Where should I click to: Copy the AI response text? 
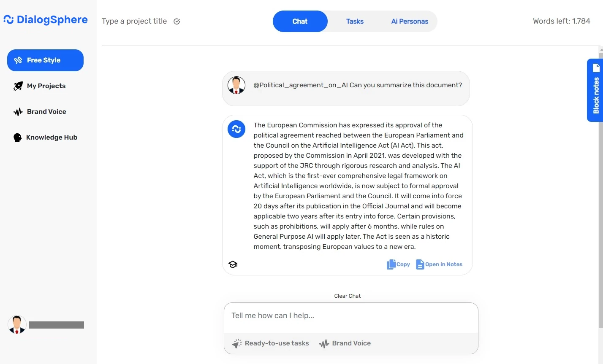(x=398, y=264)
